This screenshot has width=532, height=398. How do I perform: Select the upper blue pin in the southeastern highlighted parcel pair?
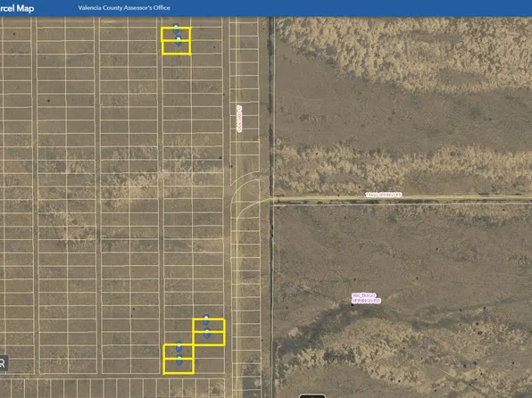[x=206, y=319]
